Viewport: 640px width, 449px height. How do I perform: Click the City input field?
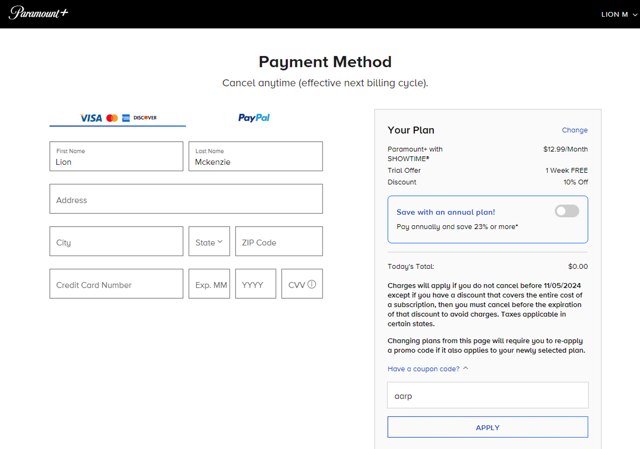[116, 242]
